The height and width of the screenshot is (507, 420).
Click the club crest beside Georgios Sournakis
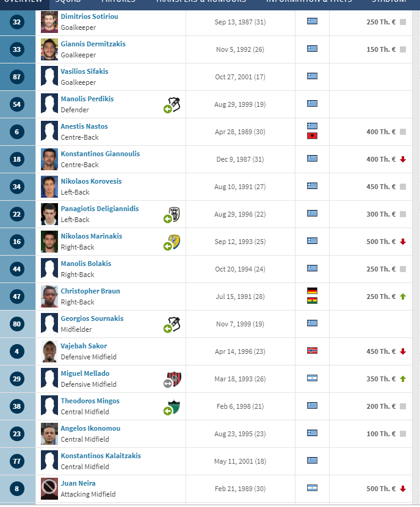click(x=174, y=324)
